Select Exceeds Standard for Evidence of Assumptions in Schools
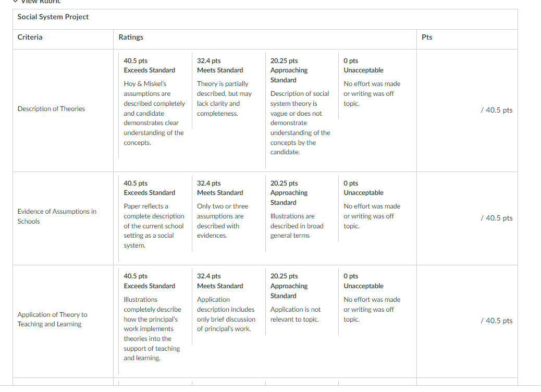The image size is (541, 392). coord(155,218)
